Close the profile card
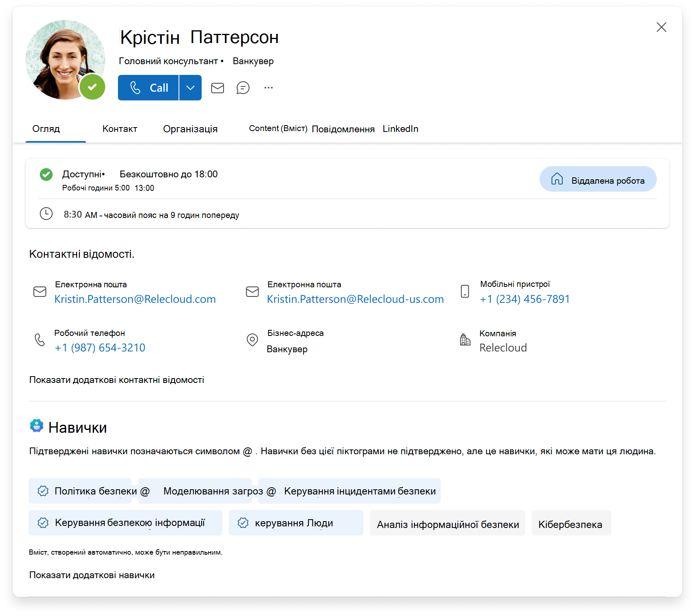This screenshot has height=616, width=695. click(662, 27)
